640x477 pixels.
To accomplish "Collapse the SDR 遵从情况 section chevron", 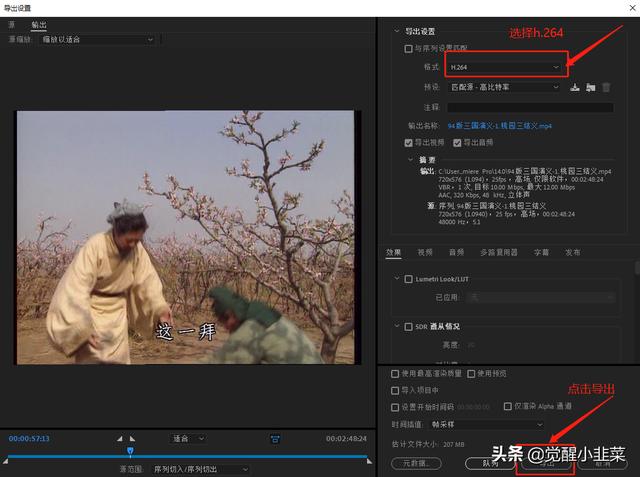I will click(x=396, y=326).
